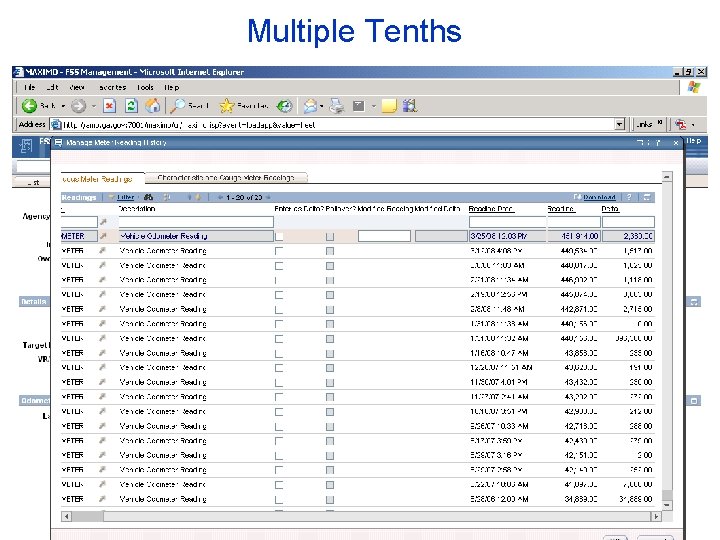This screenshot has height=540, width=720.
Task: Click the binoculars find icon in Readings bar
Action: 148,197
